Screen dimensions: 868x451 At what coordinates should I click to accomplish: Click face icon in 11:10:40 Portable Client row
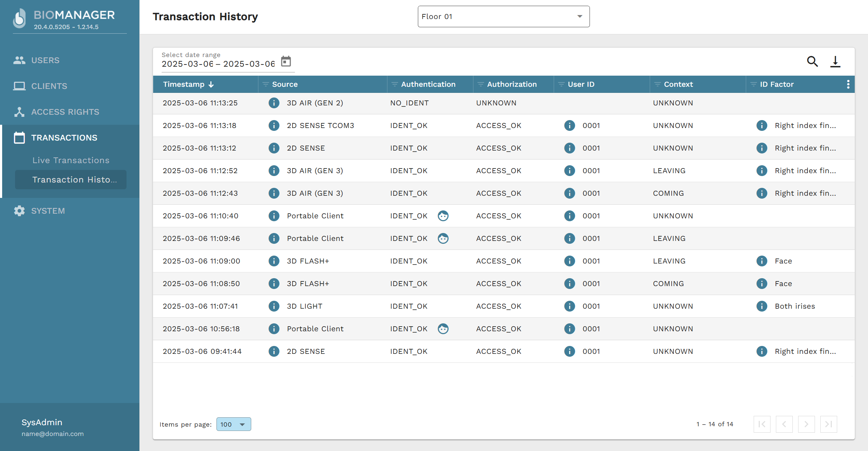click(x=443, y=216)
